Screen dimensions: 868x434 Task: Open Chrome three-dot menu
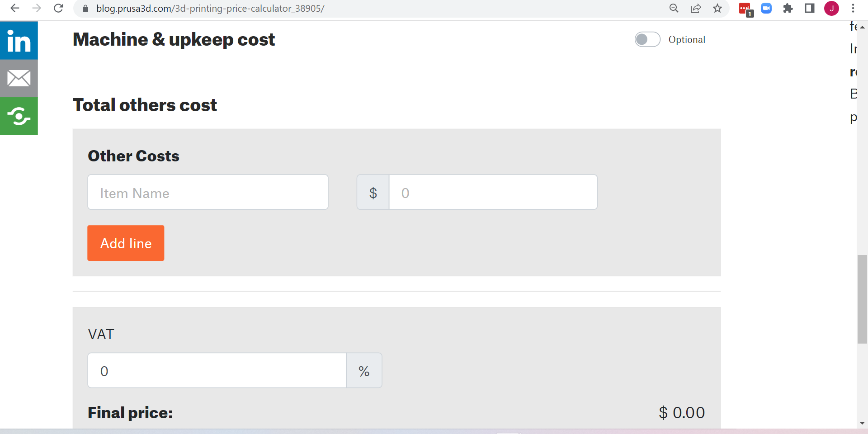[x=853, y=8]
